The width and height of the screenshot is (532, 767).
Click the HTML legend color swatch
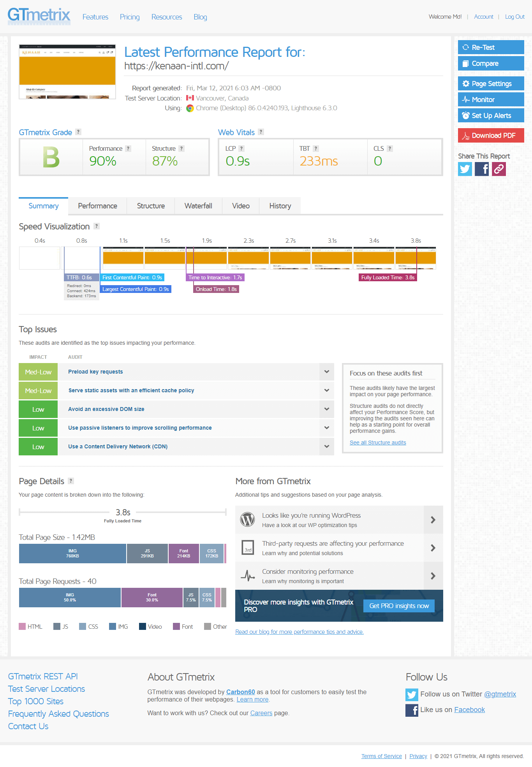(x=22, y=626)
